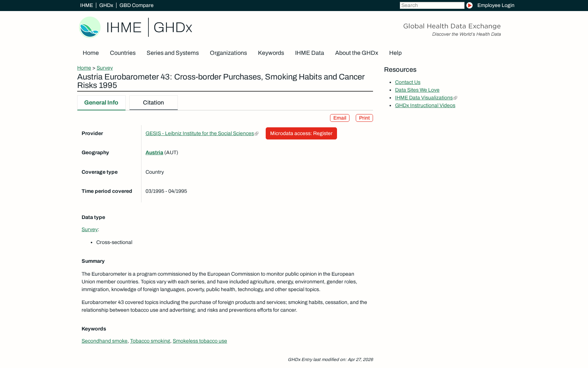Open the Keywords menu item
Image resolution: width=588 pixels, height=368 pixels.
[271, 53]
